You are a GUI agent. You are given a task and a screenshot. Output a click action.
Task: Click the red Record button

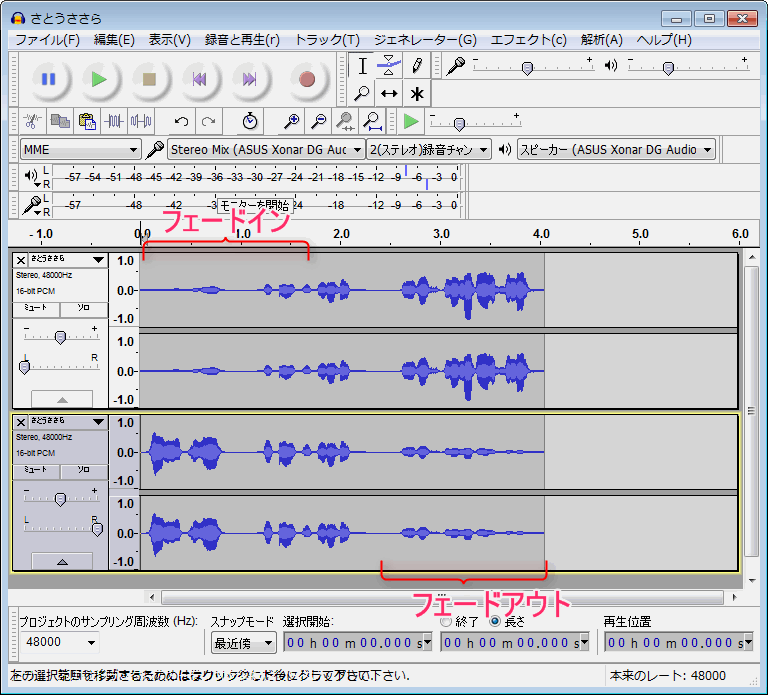(x=307, y=79)
